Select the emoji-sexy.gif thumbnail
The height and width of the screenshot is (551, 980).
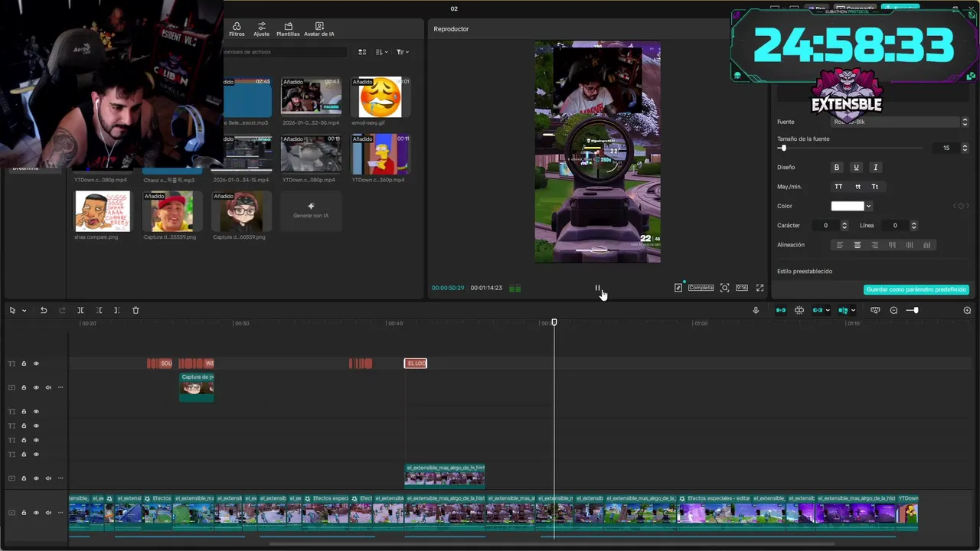(x=381, y=96)
